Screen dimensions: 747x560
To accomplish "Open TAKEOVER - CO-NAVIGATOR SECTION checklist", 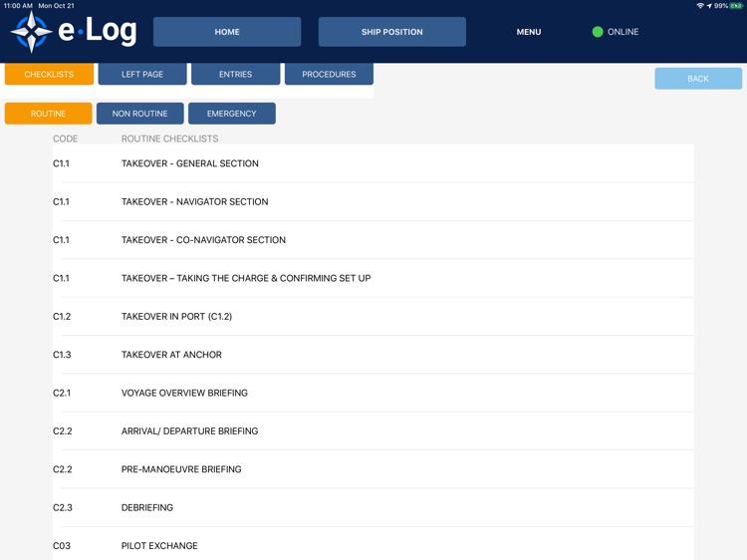I will 373,240.
